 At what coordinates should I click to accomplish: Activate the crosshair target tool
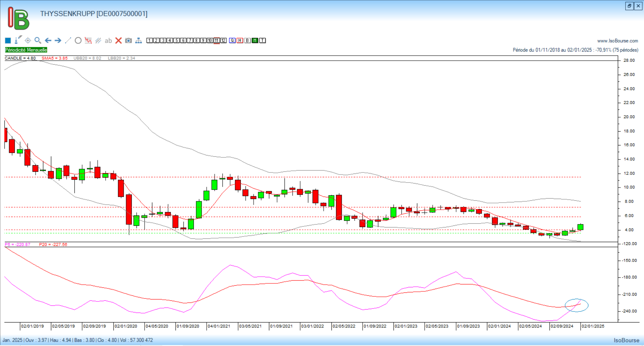pyautogui.click(x=28, y=41)
